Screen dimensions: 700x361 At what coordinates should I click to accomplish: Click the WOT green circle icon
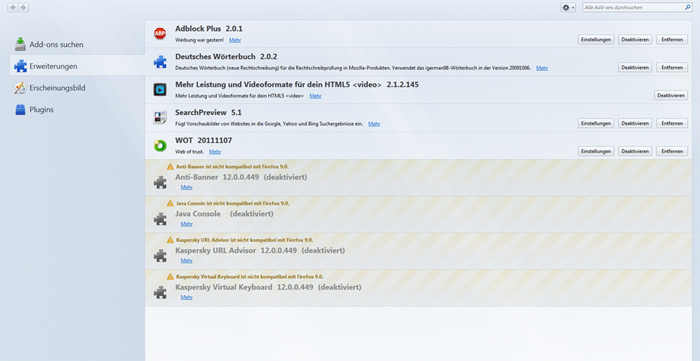click(x=160, y=145)
